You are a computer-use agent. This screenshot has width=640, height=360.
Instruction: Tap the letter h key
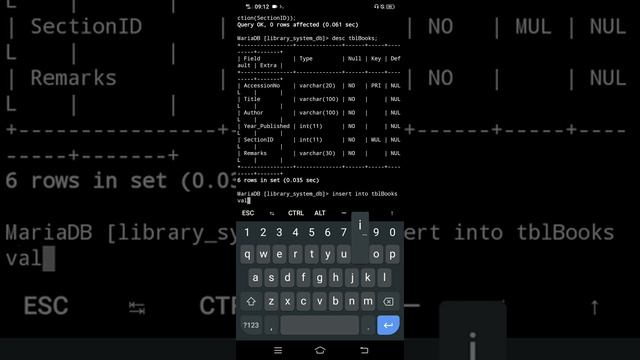tap(336, 278)
